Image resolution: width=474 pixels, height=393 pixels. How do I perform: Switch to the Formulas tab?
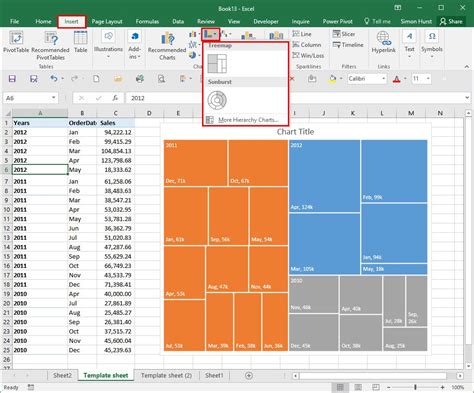coord(147,22)
